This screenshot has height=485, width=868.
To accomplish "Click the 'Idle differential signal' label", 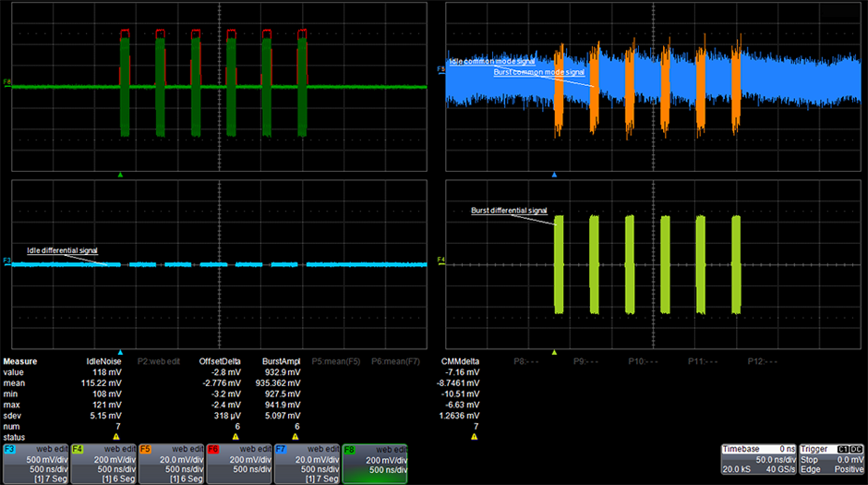I will [x=63, y=250].
